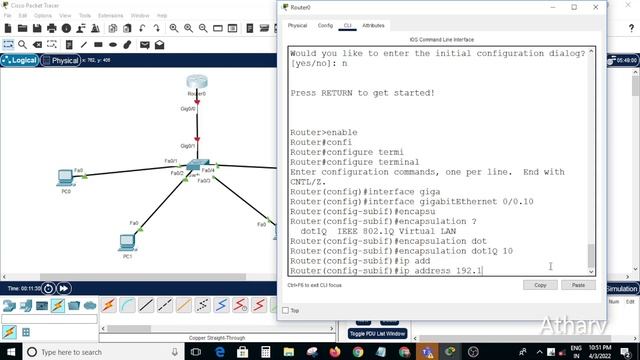Screen dimensions: 640x360
Task: Zoom out on the workspace
Action: (203, 28)
